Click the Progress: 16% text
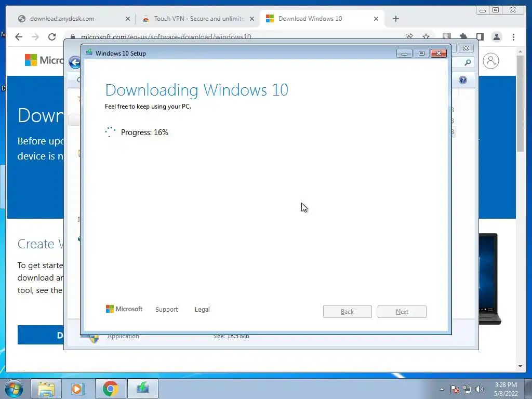Screen dimensions: 532x399 coord(144,132)
